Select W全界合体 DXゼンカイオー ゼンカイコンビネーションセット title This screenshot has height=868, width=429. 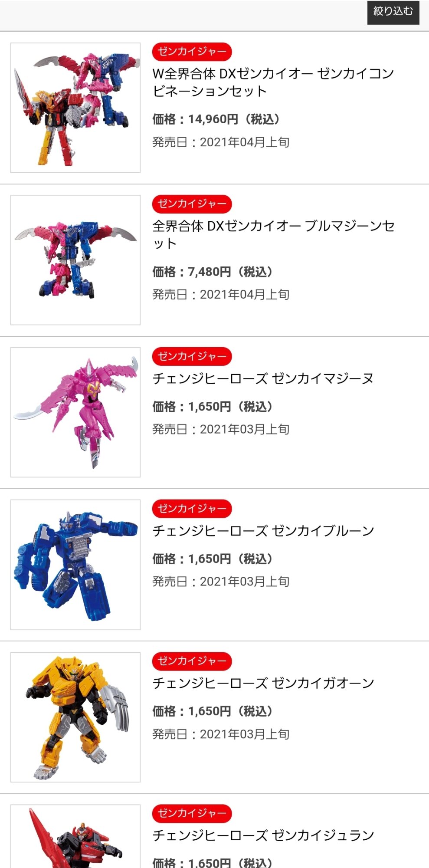coord(273,82)
